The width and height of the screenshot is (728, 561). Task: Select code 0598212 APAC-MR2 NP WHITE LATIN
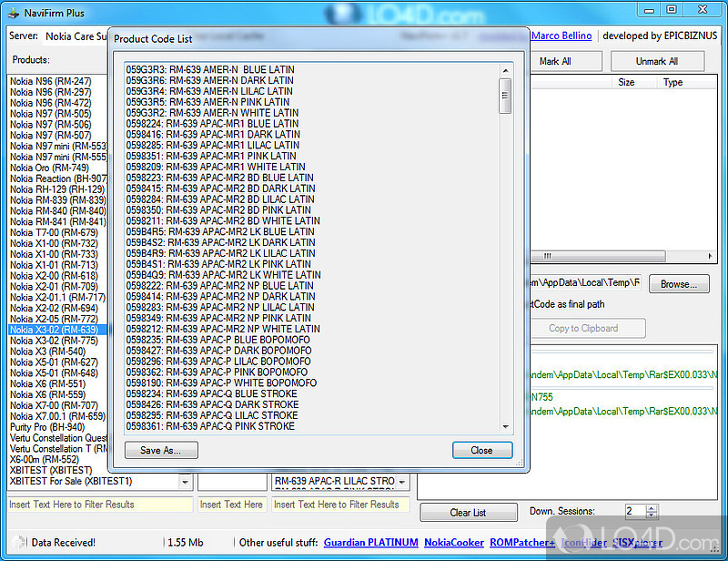[223, 329]
